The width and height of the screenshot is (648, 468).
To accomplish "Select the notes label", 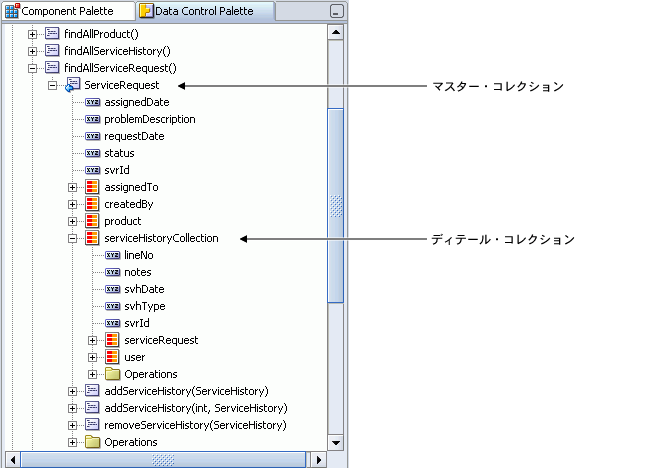I will pos(138,272).
